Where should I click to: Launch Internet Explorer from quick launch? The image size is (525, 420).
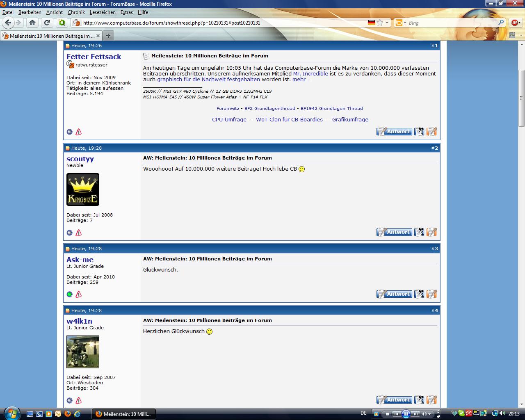pyautogui.click(x=76, y=414)
